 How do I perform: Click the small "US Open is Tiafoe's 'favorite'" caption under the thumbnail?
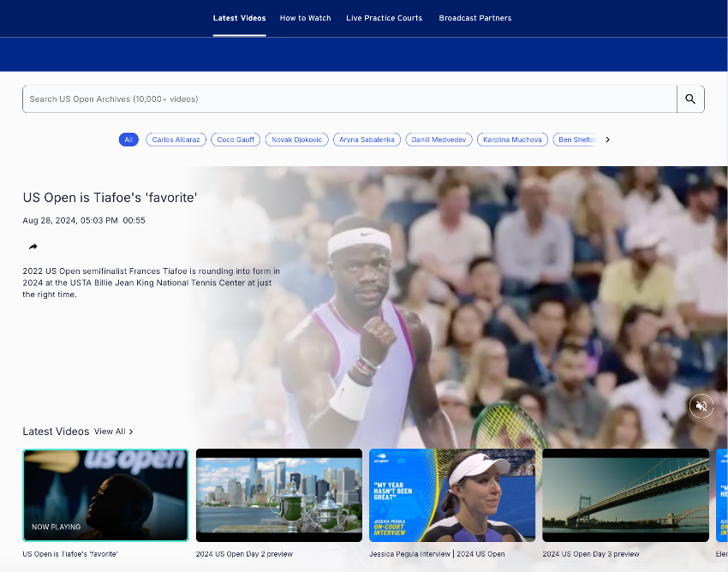tap(70, 554)
